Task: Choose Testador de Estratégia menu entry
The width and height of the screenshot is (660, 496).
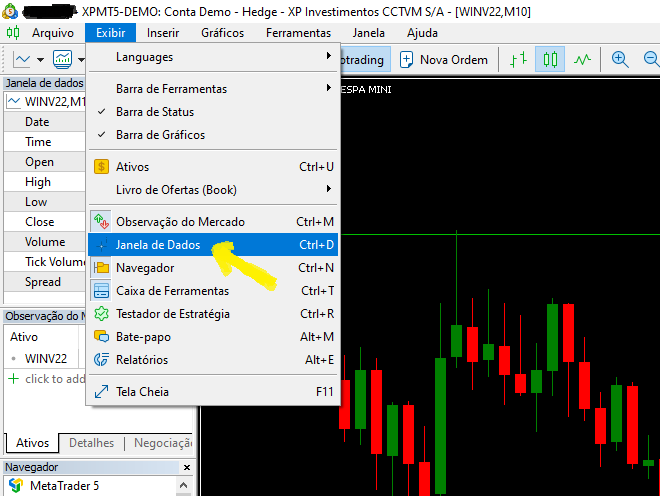Action: [213, 314]
